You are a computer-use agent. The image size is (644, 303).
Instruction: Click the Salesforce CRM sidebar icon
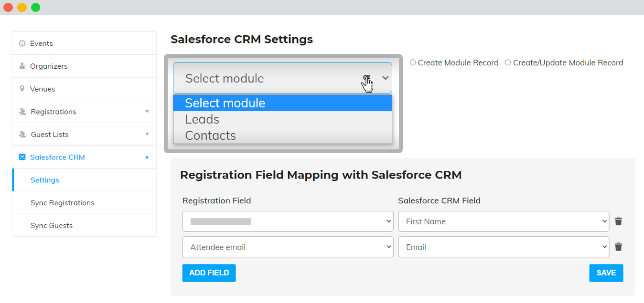tap(22, 157)
